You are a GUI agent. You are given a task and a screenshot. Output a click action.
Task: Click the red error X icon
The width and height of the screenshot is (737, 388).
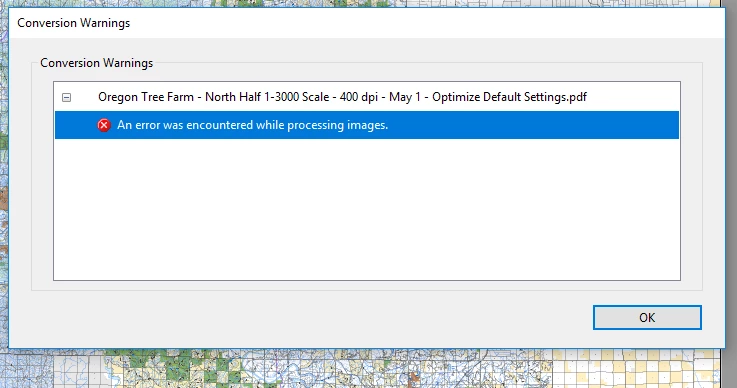pyautogui.click(x=104, y=125)
